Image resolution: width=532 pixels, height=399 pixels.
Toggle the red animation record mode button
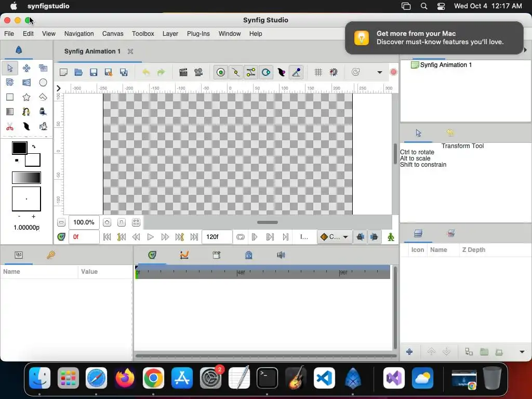point(394,72)
